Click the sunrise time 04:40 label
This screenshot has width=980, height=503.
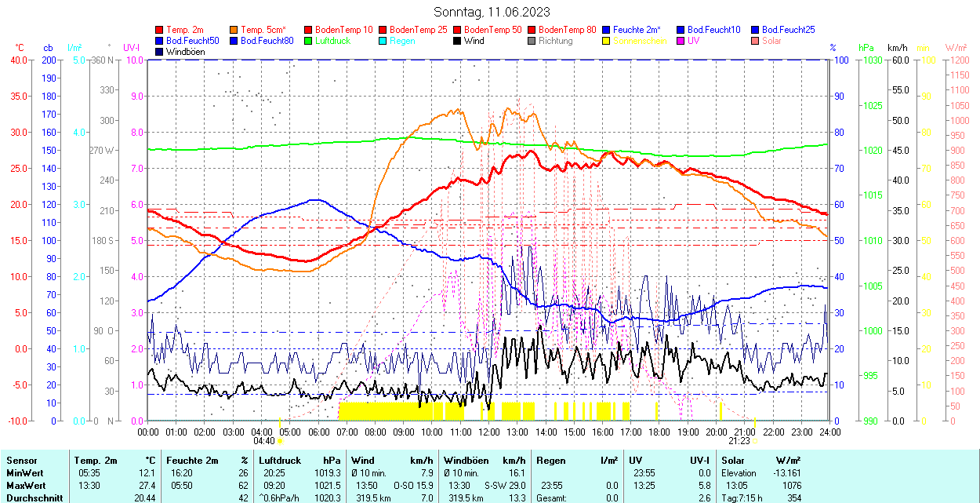263,441
